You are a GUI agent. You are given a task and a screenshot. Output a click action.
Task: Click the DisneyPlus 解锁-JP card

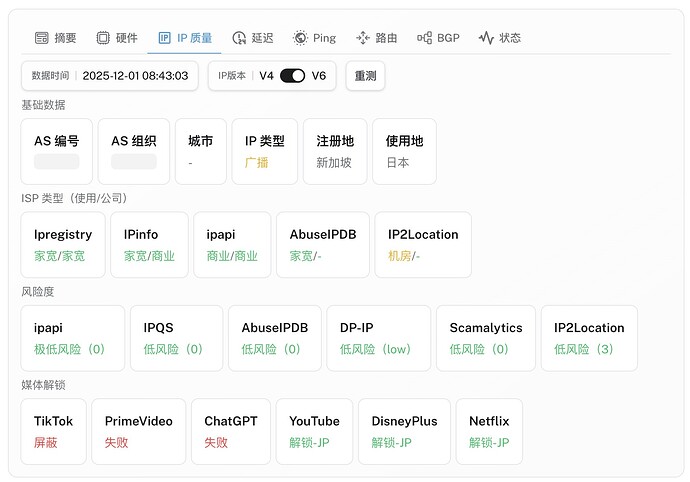404,431
